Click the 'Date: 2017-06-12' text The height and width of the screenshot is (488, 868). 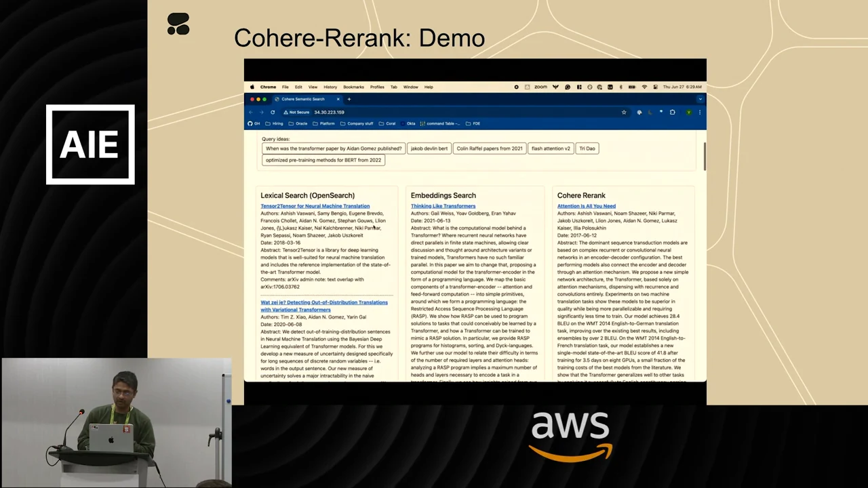577,235
